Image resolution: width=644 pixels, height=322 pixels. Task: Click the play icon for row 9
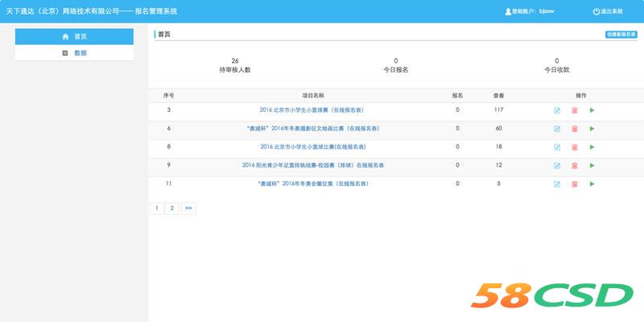[592, 166]
